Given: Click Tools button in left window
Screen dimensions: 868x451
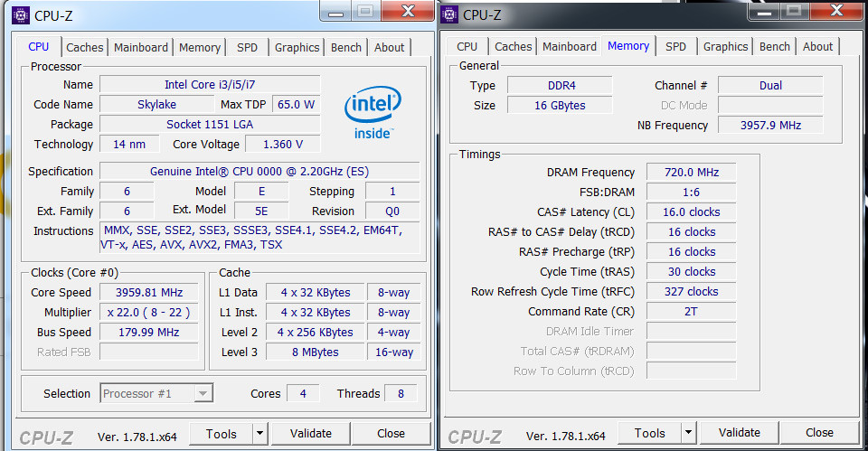Looking at the screenshot, I should point(222,434).
